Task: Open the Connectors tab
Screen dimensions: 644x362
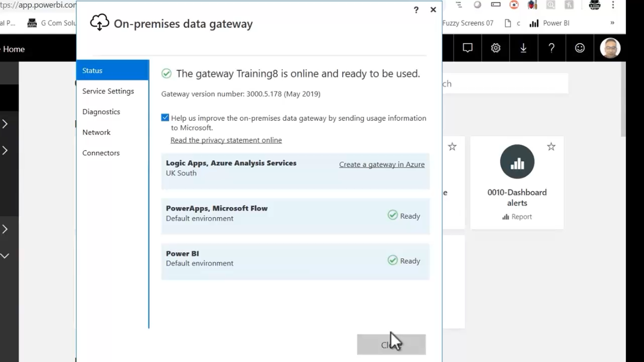Action: (x=101, y=153)
